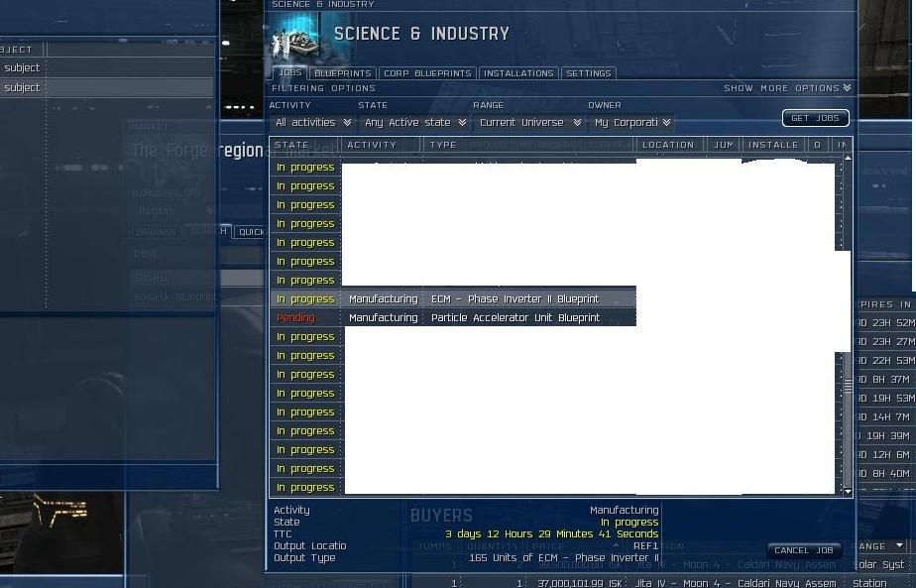Sort jobs by State column header
This screenshot has width=916, height=588.
[x=305, y=145]
